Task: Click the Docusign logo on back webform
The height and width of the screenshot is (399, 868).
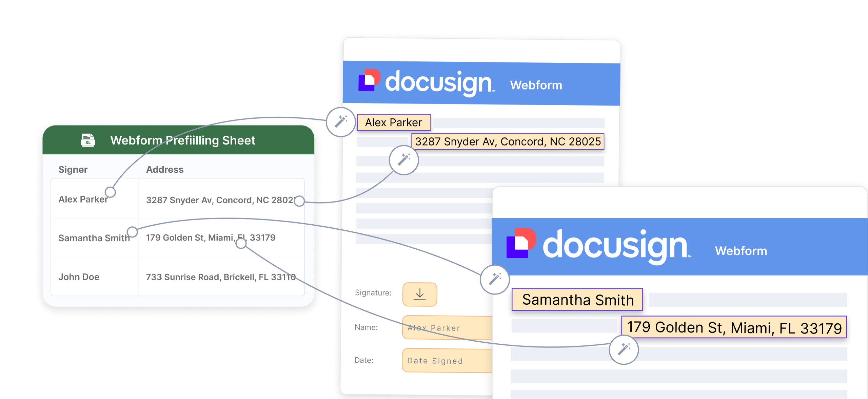Action: click(x=426, y=82)
